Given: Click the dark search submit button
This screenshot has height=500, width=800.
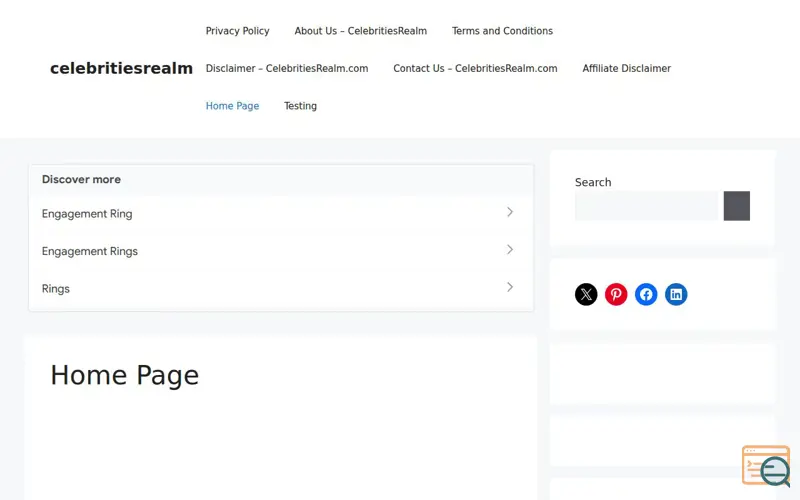Looking at the screenshot, I should 737,206.
